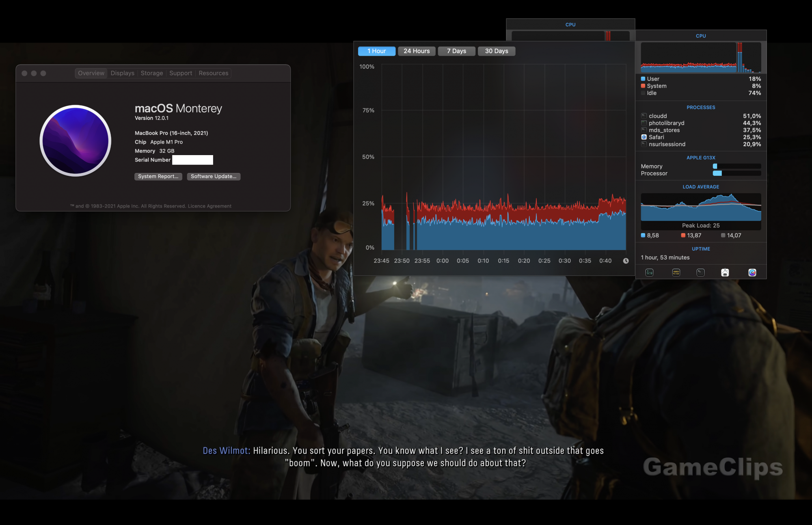This screenshot has height=525, width=812.
Task: Open the Displays tab
Action: point(122,73)
